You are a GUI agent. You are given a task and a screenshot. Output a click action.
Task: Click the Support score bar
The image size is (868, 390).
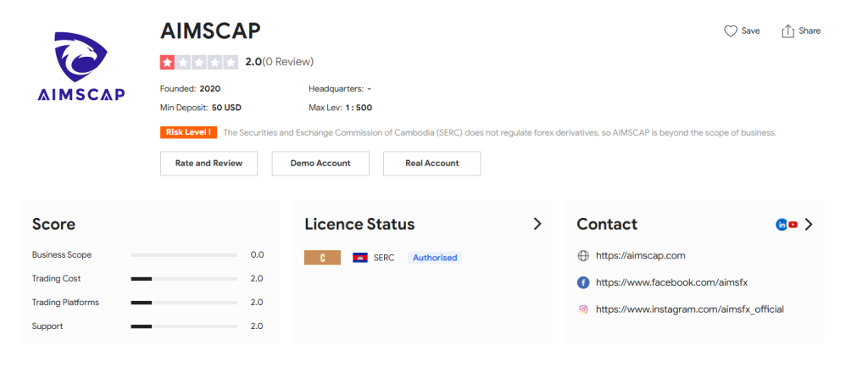(184, 327)
